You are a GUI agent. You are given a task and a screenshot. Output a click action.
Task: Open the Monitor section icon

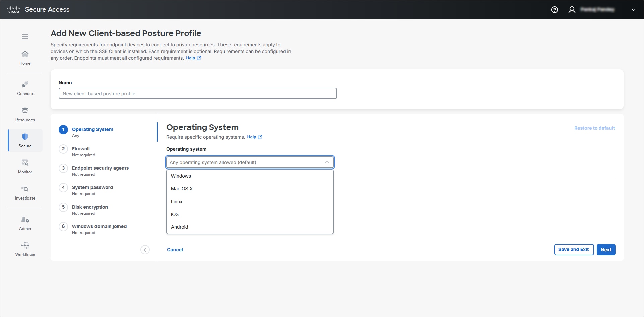pos(25,163)
